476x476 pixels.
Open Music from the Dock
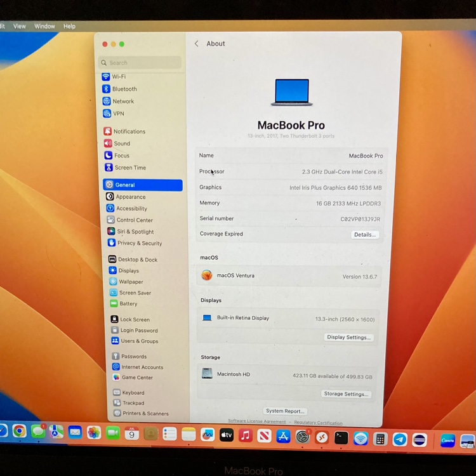245,436
